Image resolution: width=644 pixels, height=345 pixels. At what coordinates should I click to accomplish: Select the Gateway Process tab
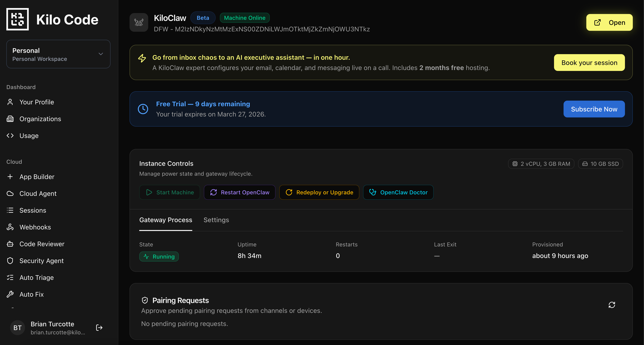click(166, 220)
